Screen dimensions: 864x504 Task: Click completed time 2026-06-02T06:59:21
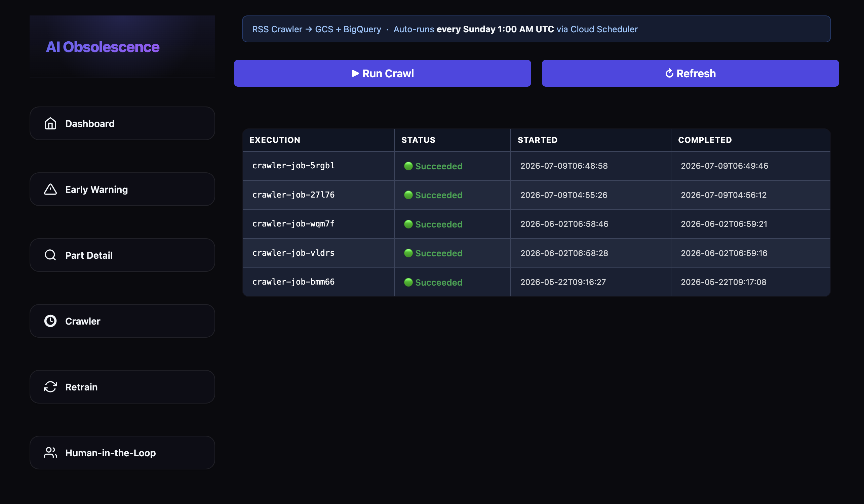click(724, 224)
